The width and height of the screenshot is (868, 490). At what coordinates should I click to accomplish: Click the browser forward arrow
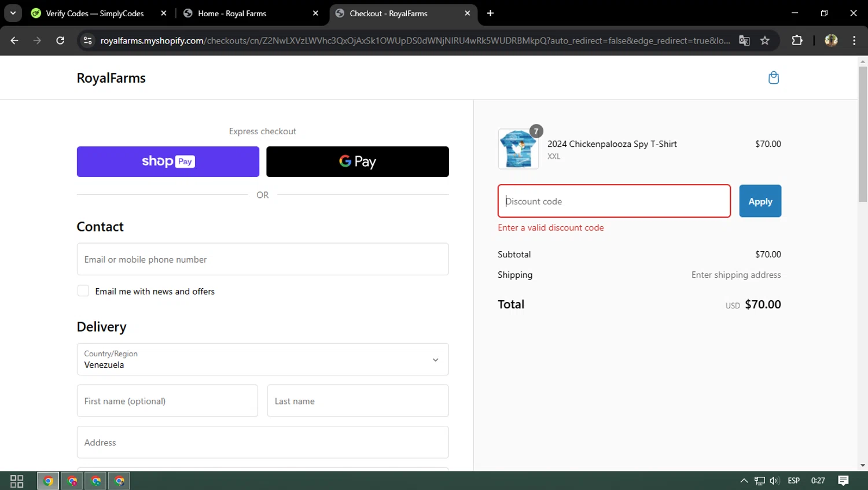point(37,40)
